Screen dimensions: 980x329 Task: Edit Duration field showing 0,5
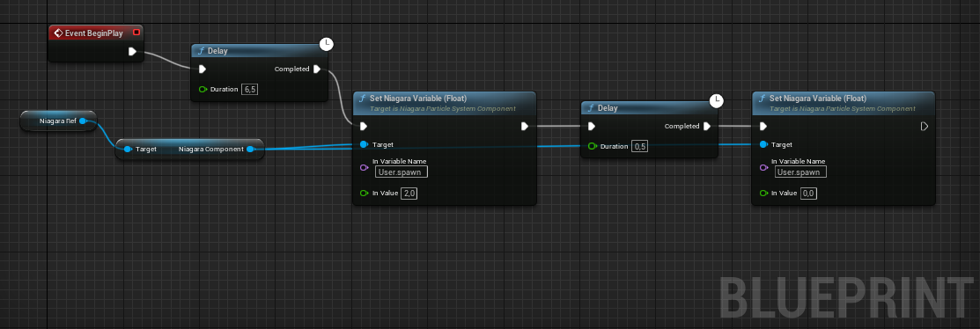tap(640, 146)
